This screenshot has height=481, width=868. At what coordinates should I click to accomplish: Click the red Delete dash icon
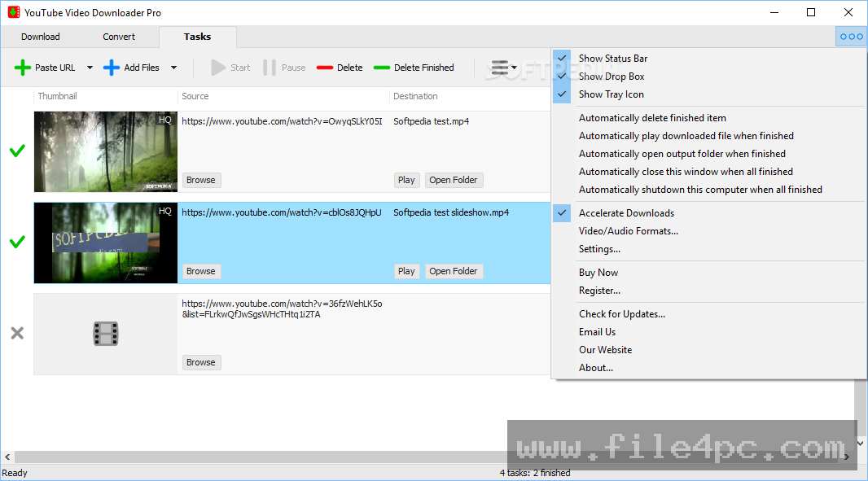[x=325, y=68]
